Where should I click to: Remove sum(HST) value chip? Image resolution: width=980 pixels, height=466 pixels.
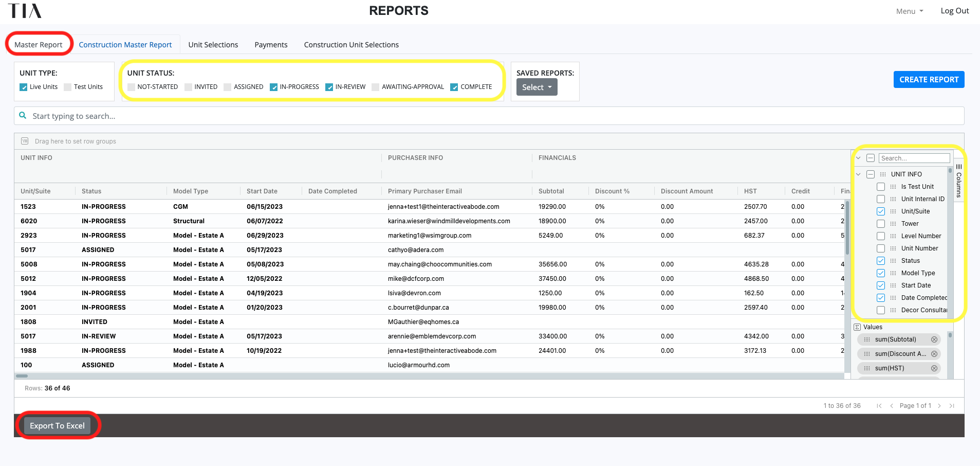tap(934, 368)
